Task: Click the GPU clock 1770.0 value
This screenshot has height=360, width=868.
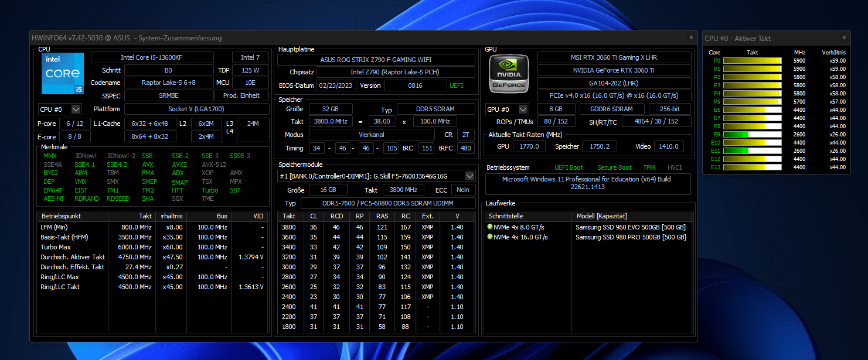Action: [x=529, y=146]
